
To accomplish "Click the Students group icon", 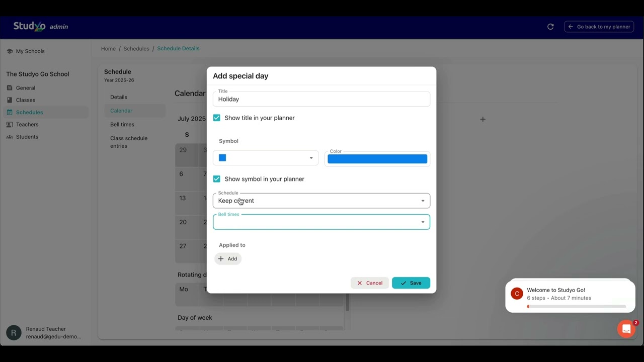I will click(x=10, y=137).
